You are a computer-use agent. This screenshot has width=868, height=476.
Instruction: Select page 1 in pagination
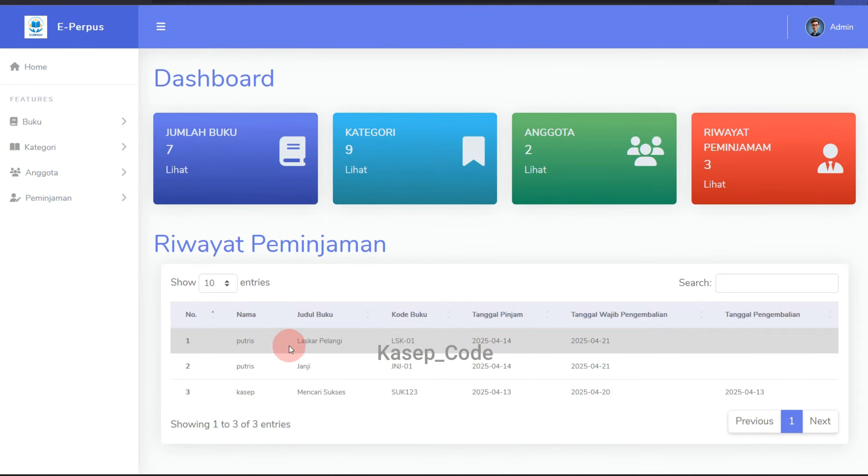[x=792, y=421]
